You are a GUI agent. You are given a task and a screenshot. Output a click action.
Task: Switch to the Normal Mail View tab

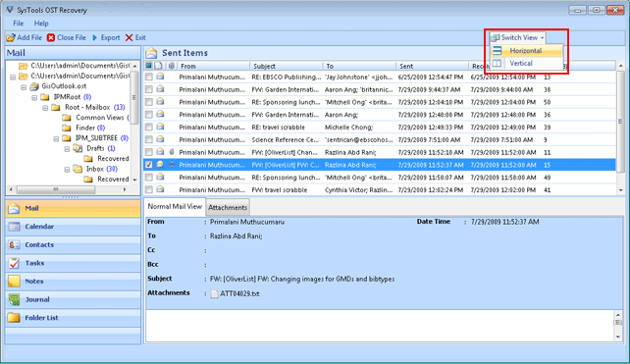[x=175, y=206]
